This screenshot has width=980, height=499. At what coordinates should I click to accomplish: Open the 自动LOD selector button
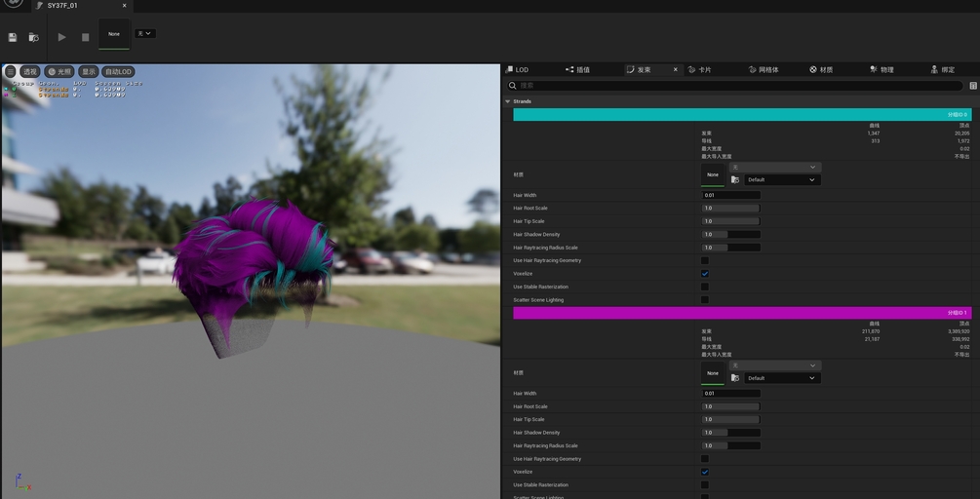[119, 72]
